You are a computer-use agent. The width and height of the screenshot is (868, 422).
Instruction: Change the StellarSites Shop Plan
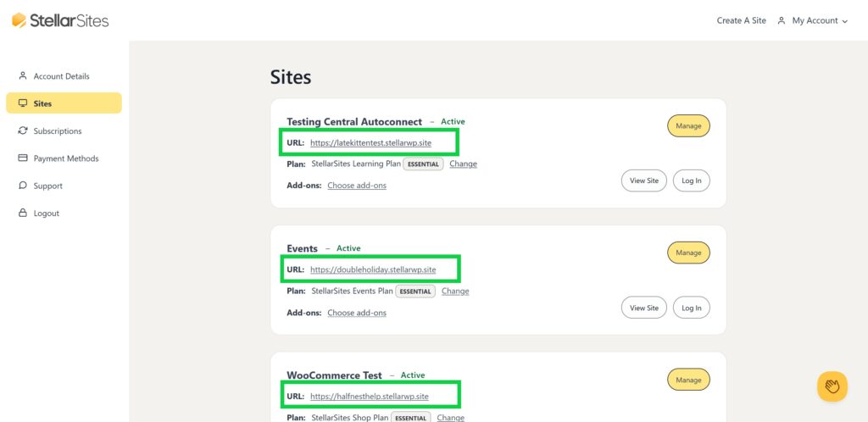451,418
